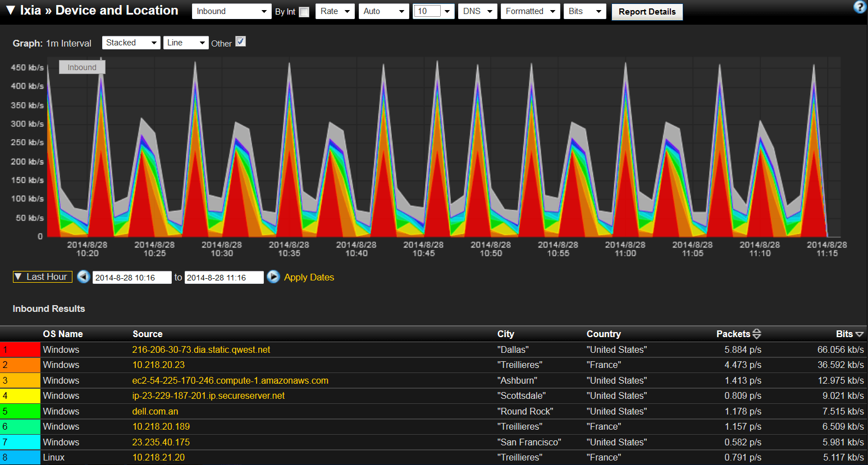This screenshot has height=465, width=868.
Task: Open the DNS dropdown
Action: [x=478, y=11]
